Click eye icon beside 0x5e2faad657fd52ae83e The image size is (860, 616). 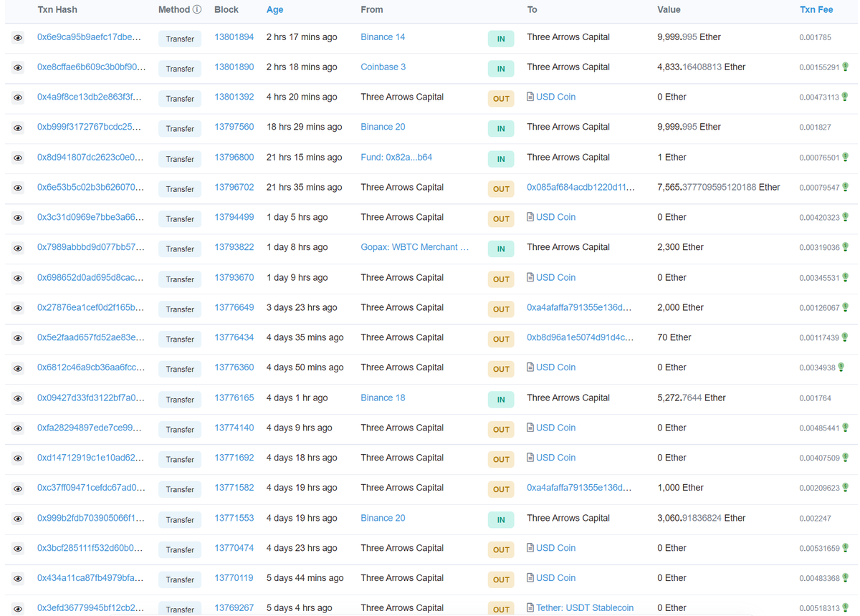18,339
